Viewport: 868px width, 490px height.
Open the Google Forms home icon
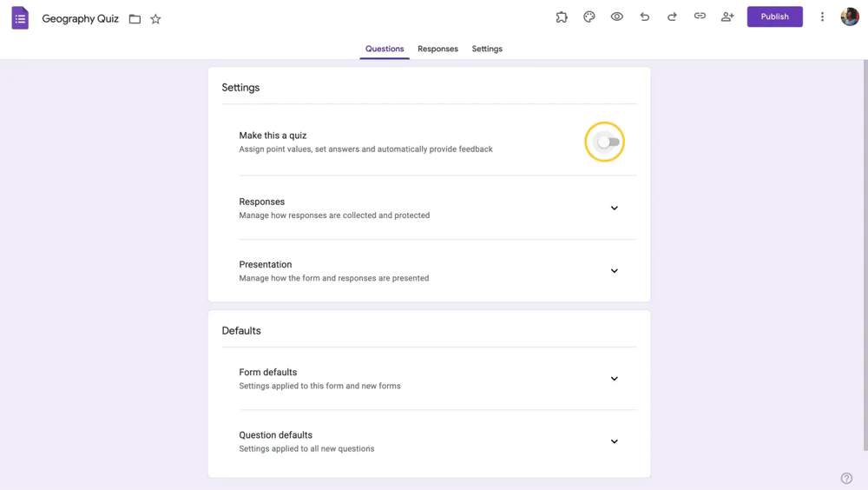tap(20, 18)
